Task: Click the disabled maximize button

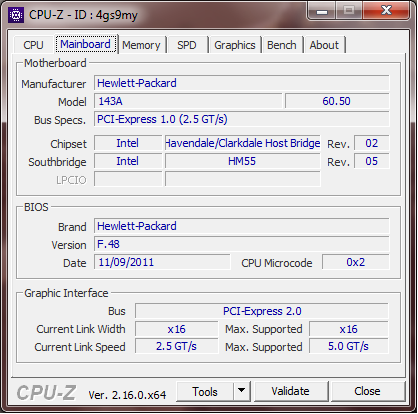Action: tap(349, 11)
